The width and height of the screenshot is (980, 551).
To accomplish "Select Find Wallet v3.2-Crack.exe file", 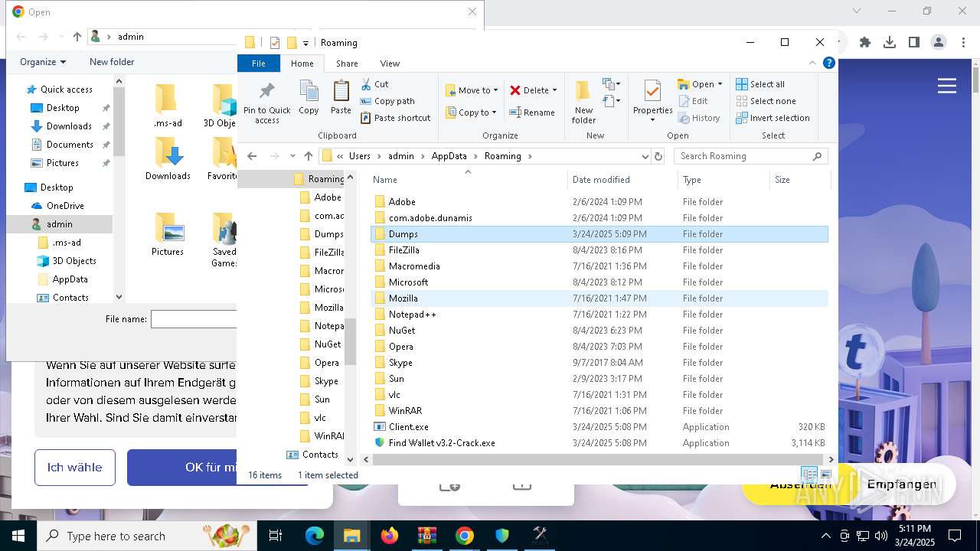I will tap(442, 443).
